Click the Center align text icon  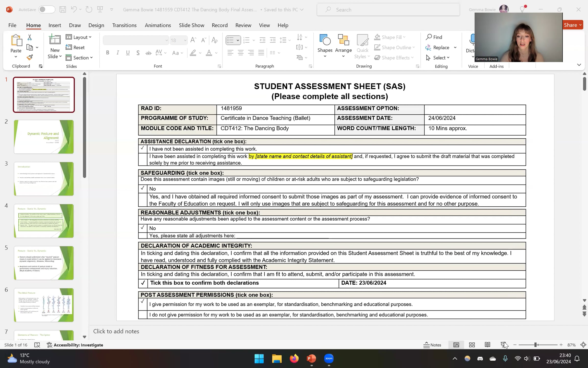pyautogui.click(x=241, y=53)
